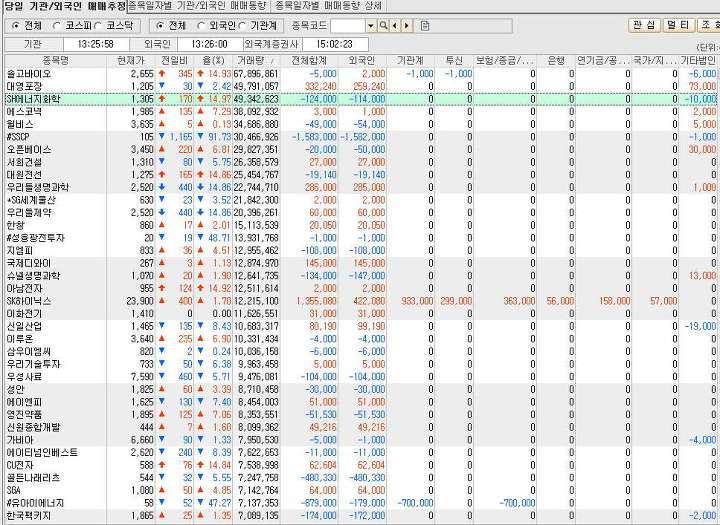Select the 월비스 stock row
720x525 pixels.
(x=361, y=124)
